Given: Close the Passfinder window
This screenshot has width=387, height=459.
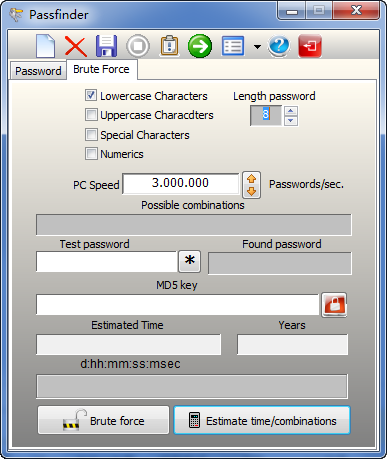Looking at the screenshot, I should pos(356,11).
